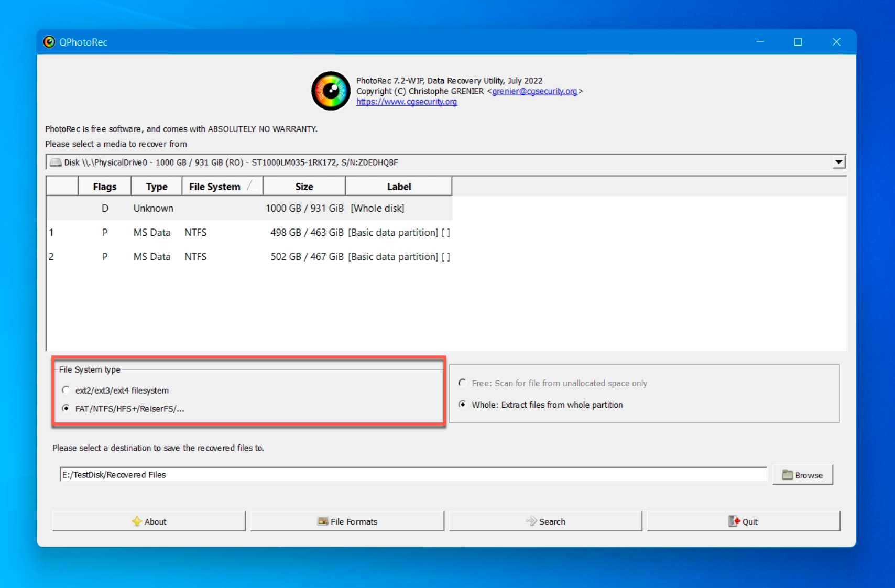Click the disk drive icon in media selector
The image size is (895, 588).
pos(55,162)
